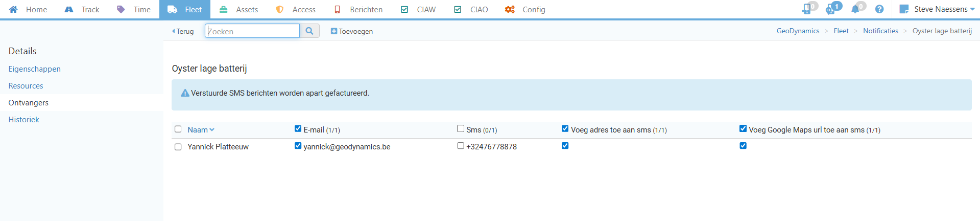Sort by the Naam column header

[198, 130]
